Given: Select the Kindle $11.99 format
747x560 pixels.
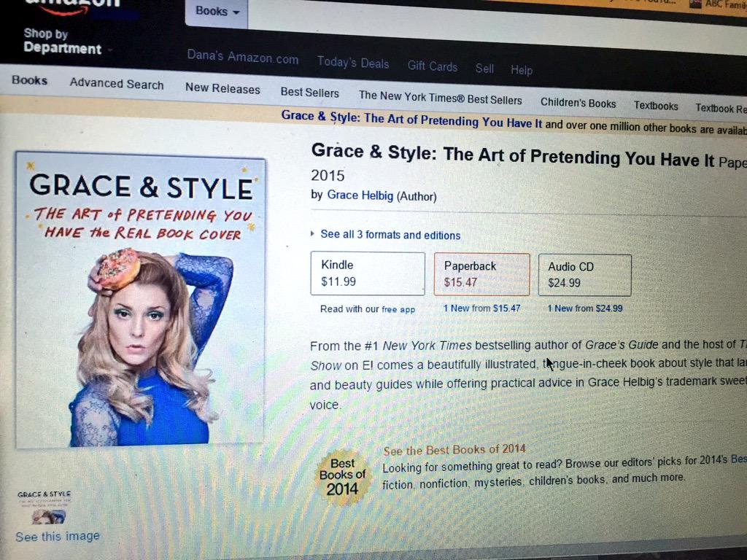Looking at the screenshot, I should click(368, 273).
